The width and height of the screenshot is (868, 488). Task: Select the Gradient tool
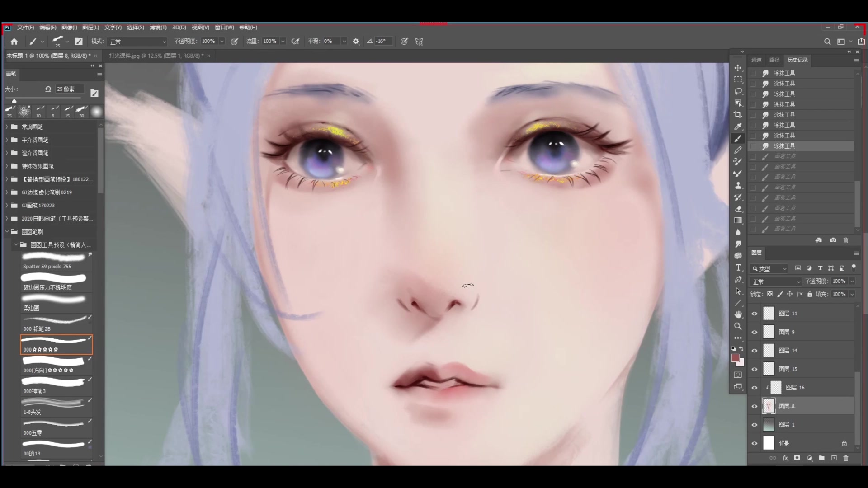click(x=738, y=221)
